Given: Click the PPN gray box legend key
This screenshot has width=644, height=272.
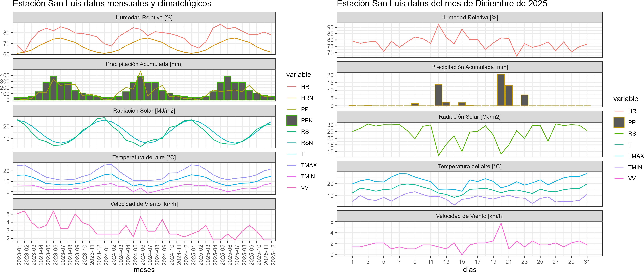Looking at the screenshot, I should (x=292, y=120).
